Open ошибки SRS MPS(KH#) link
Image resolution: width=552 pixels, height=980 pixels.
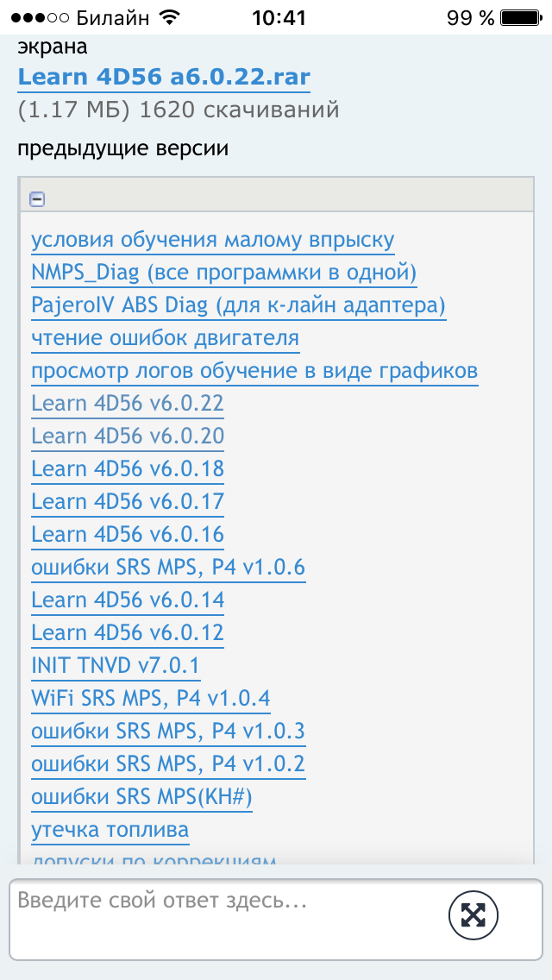141,797
